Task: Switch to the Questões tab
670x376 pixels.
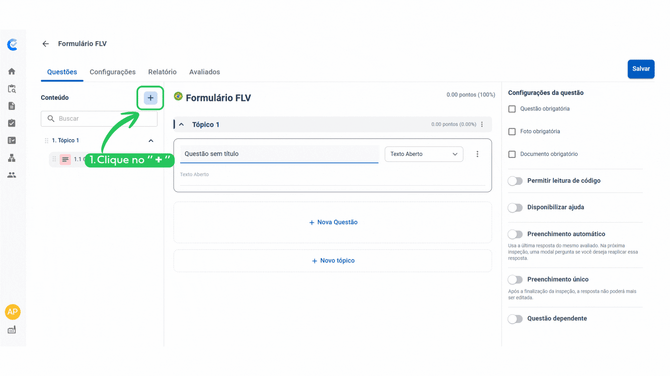Action: (62, 72)
